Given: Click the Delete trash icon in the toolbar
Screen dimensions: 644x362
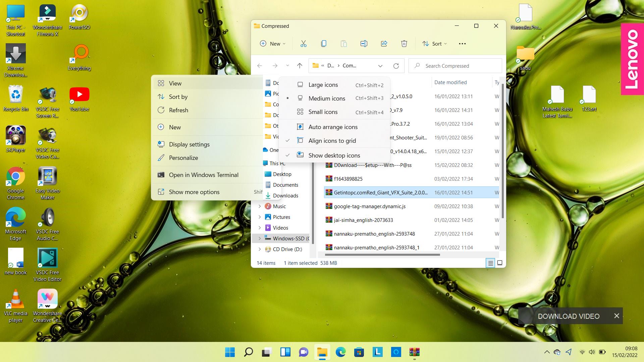Looking at the screenshot, I should click(404, 44).
